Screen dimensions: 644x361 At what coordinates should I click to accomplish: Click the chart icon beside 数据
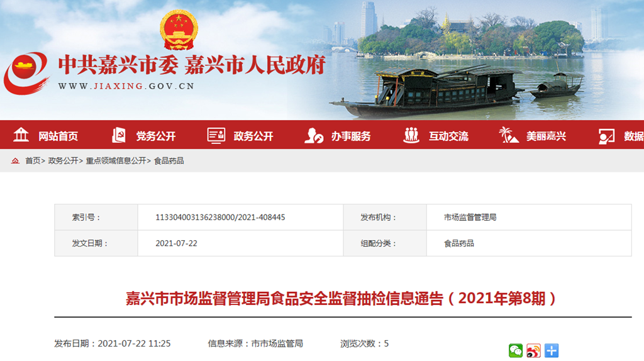click(x=607, y=136)
